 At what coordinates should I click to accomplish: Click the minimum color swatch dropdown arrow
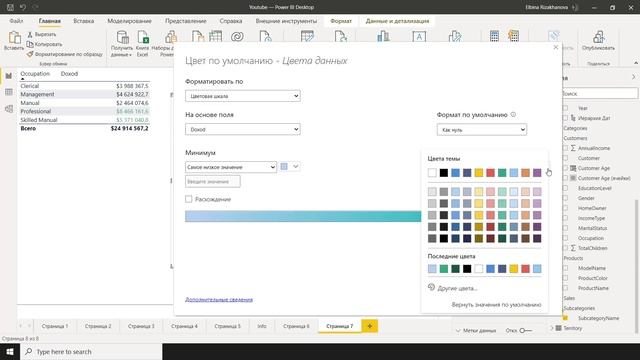(x=296, y=167)
